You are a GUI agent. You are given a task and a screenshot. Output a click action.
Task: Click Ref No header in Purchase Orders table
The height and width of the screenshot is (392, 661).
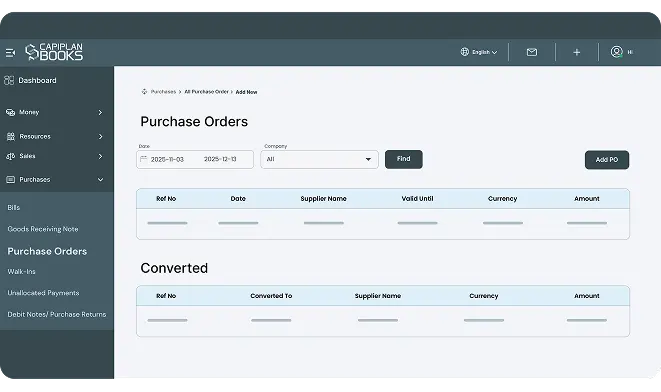click(x=166, y=199)
